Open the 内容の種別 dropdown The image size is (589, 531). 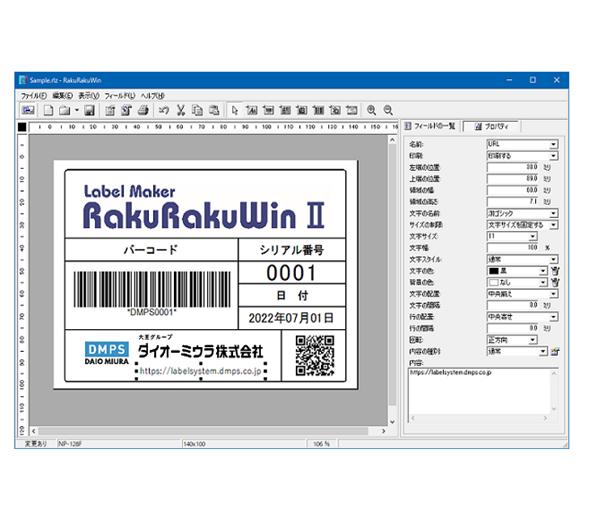click(543, 351)
